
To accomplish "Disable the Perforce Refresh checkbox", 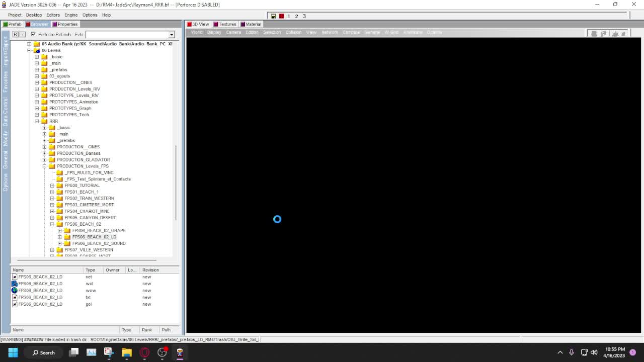I will coord(33,34).
